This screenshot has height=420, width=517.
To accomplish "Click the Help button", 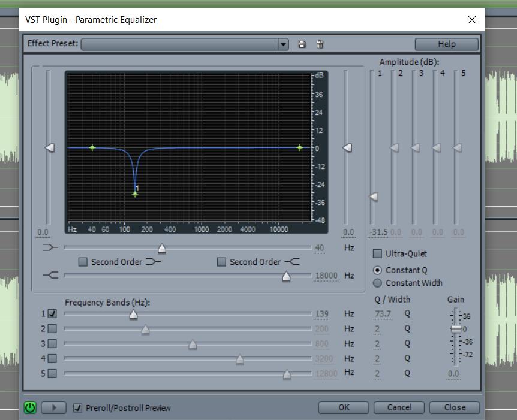I will point(446,44).
